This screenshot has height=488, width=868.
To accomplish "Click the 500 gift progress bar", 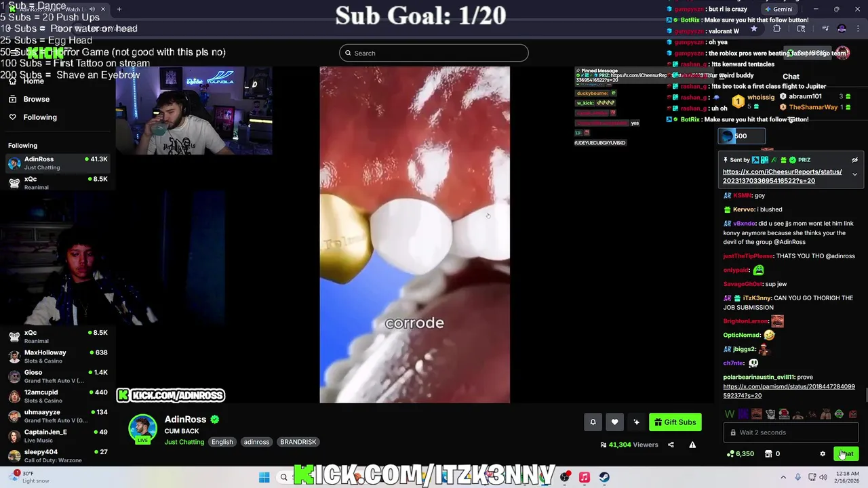I will 742,136.
